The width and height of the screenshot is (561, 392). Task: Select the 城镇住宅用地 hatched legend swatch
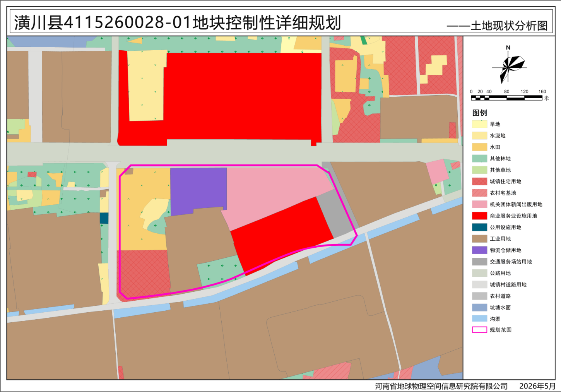click(479, 181)
